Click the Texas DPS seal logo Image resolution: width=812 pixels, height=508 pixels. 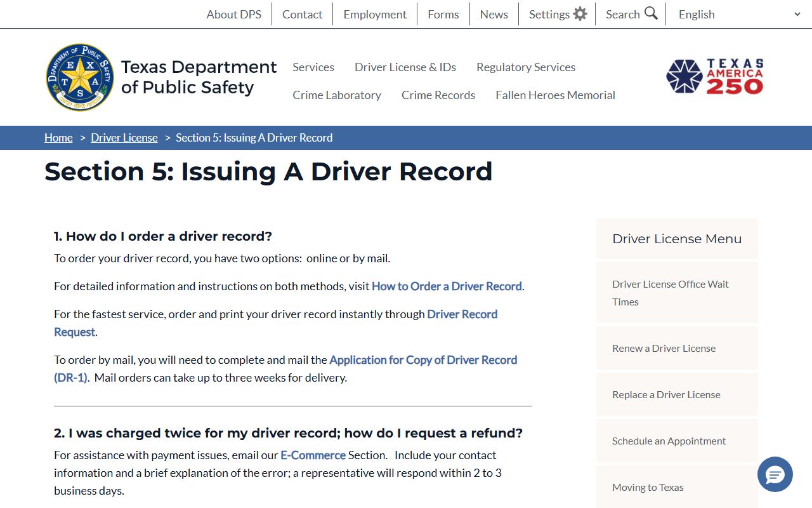81,77
